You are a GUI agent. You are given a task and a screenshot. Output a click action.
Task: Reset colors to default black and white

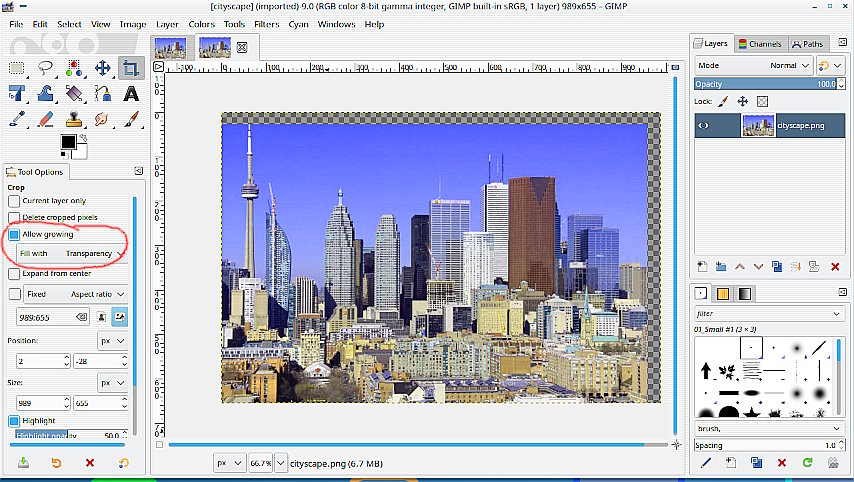tap(64, 155)
